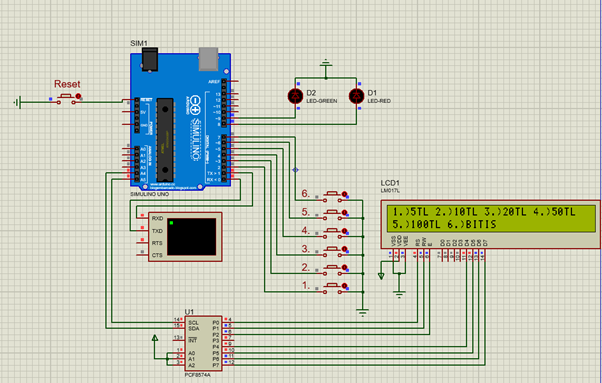Click the Reset push button switch

coord(66,98)
